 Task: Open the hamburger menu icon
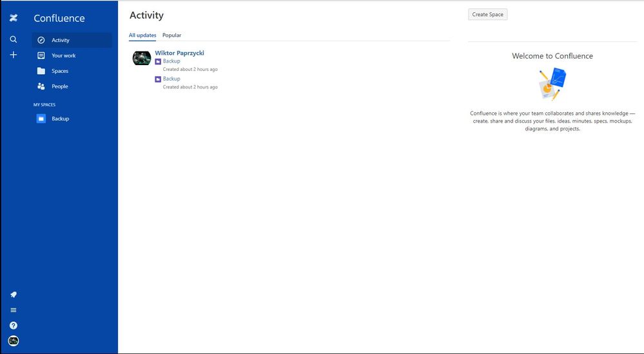[14, 310]
